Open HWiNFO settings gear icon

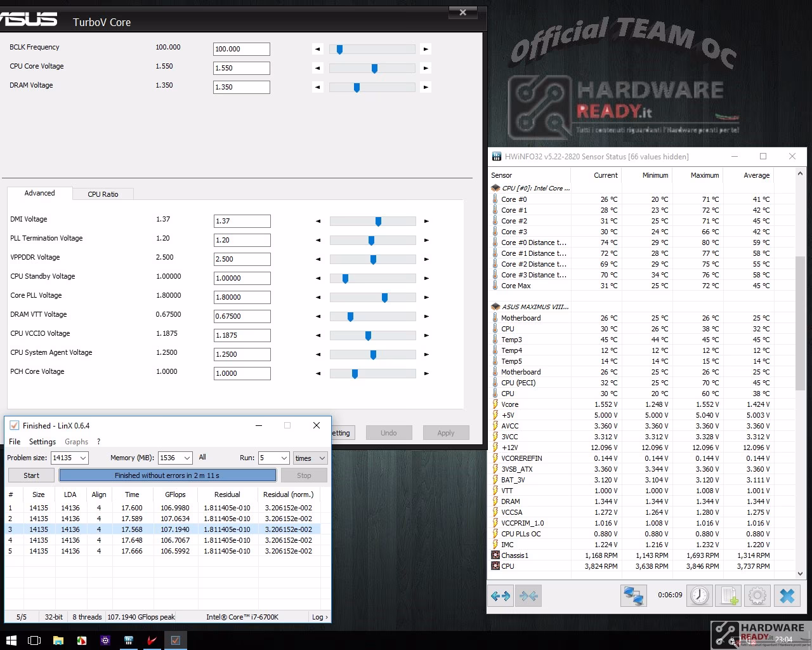(x=757, y=595)
